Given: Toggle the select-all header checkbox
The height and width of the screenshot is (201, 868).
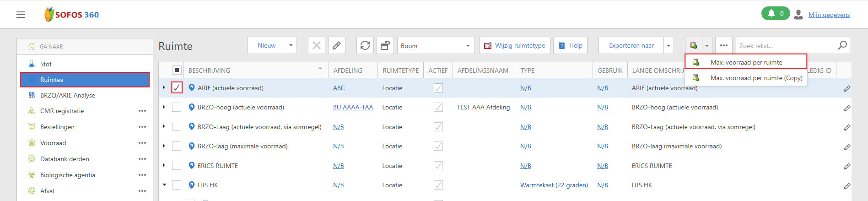Looking at the screenshot, I should 177,70.
